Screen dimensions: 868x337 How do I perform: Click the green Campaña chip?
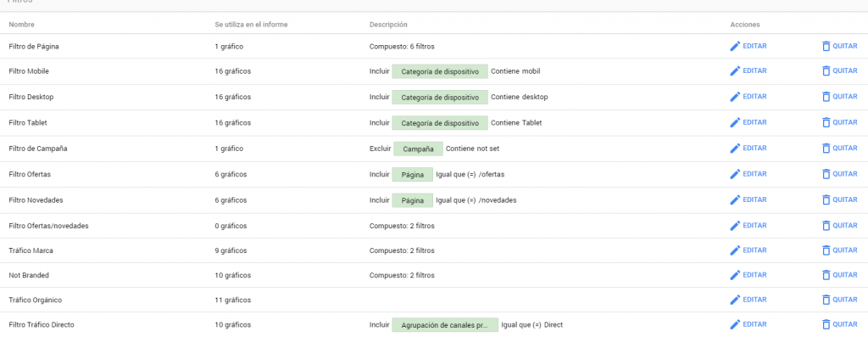click(x=419, y=149)
